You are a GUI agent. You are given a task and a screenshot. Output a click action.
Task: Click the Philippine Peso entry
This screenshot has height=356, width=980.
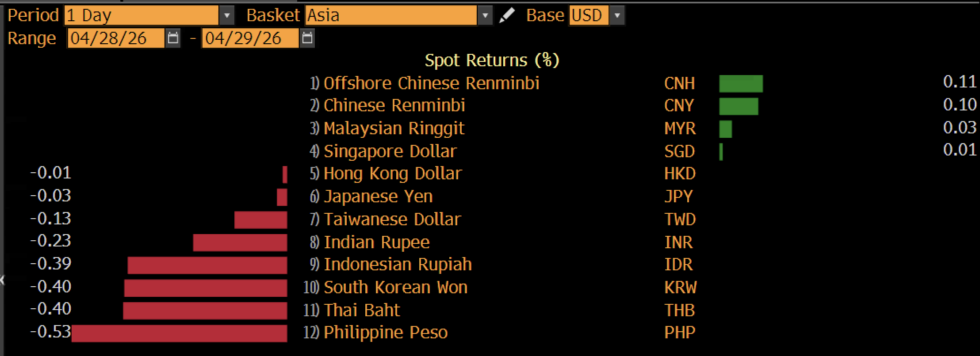coord(385,333)
